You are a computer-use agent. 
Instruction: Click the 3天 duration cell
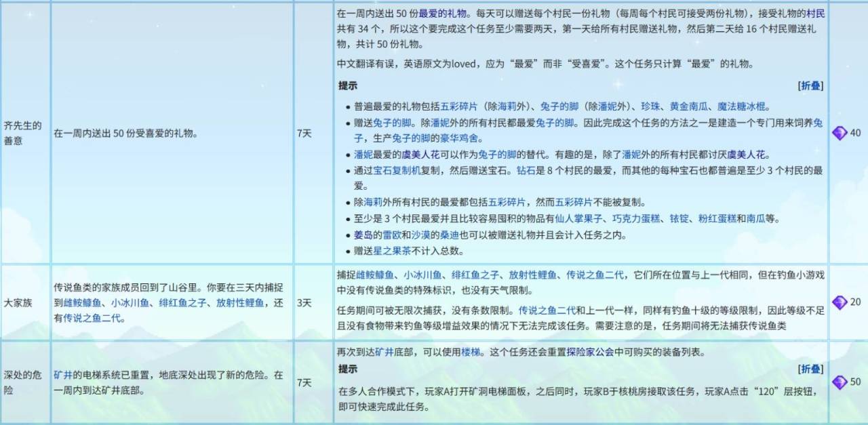(313, 302)
